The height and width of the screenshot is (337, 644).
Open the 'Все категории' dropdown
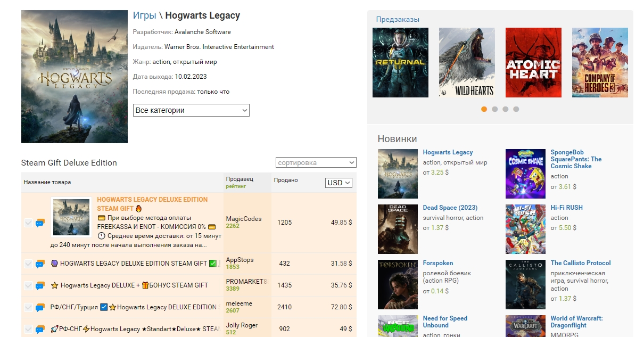click(191, 110)
